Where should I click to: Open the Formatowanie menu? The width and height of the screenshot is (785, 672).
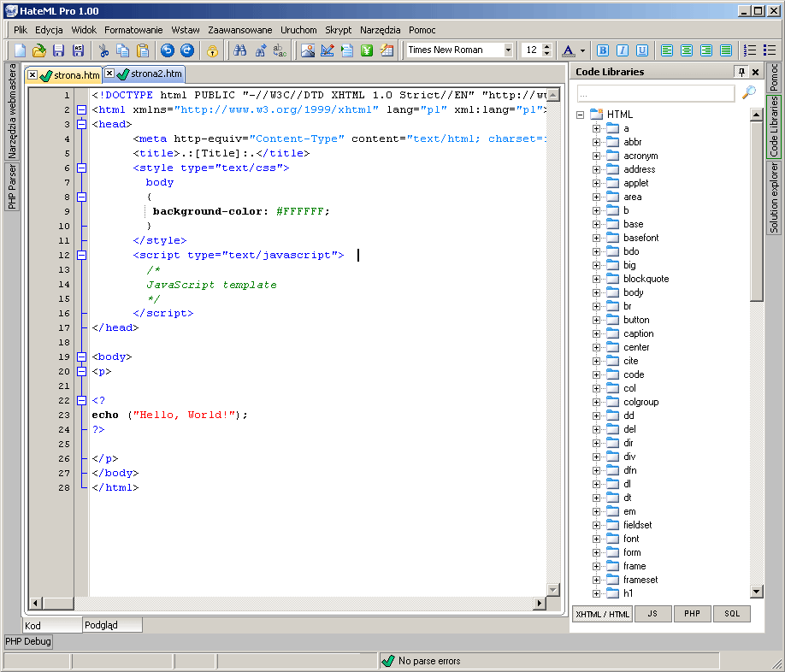[x=135, y=30]
